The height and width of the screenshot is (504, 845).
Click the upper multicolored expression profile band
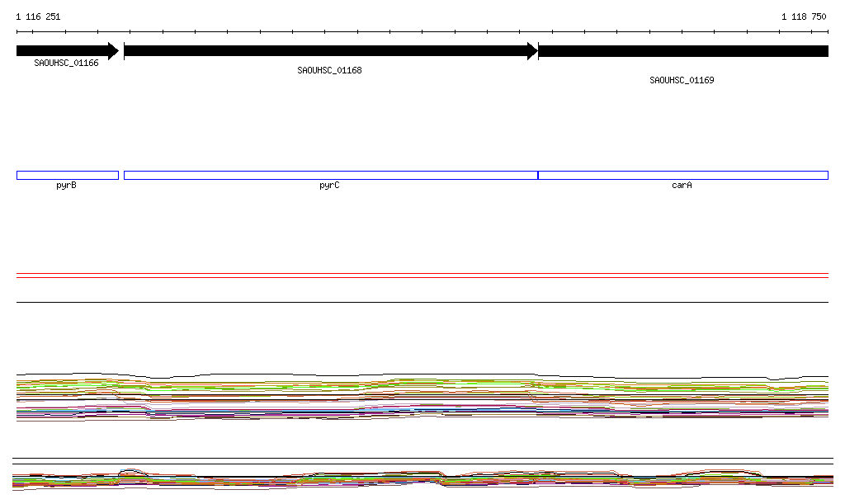click(x=422, y=396)
